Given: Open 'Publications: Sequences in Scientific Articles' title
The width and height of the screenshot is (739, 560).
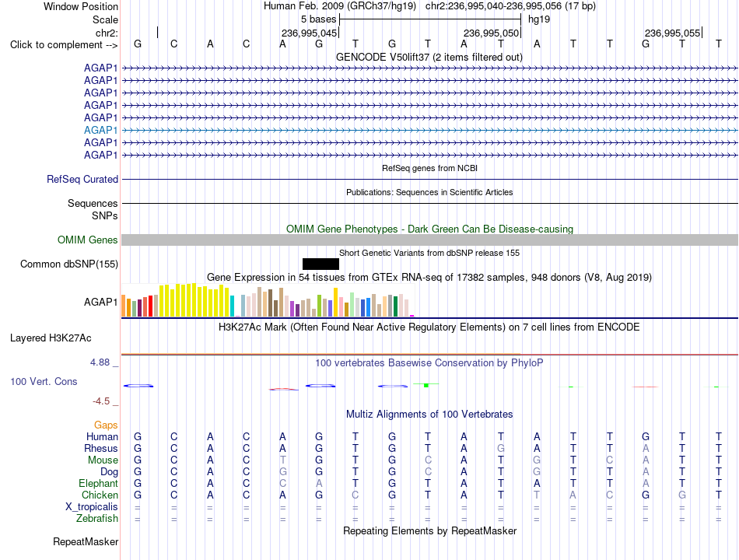Looking at the screenshot, I should [429, 192].
